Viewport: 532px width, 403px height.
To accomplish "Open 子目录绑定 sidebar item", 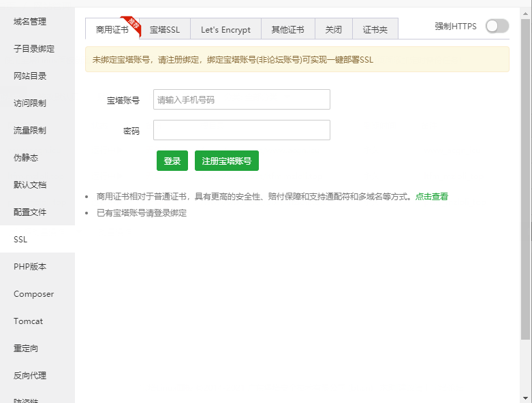I will (x=37, y=49).
